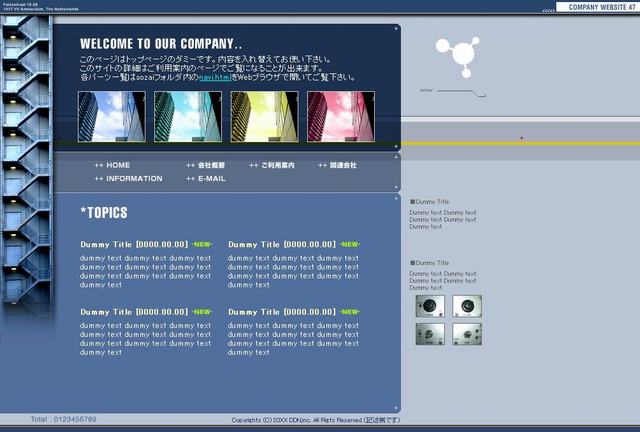
Task: Click the first sidebar Dummy Title heading
Action: click(429, 202)
